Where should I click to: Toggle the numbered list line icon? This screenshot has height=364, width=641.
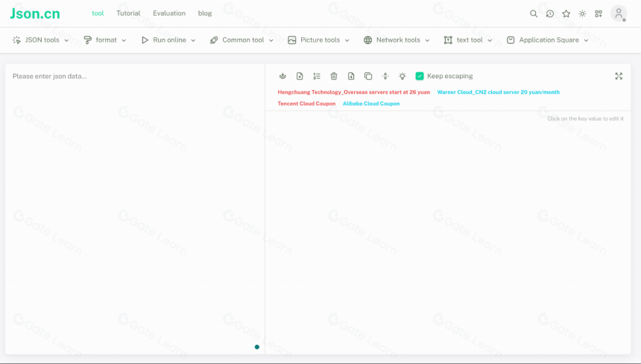coord(317,76)
